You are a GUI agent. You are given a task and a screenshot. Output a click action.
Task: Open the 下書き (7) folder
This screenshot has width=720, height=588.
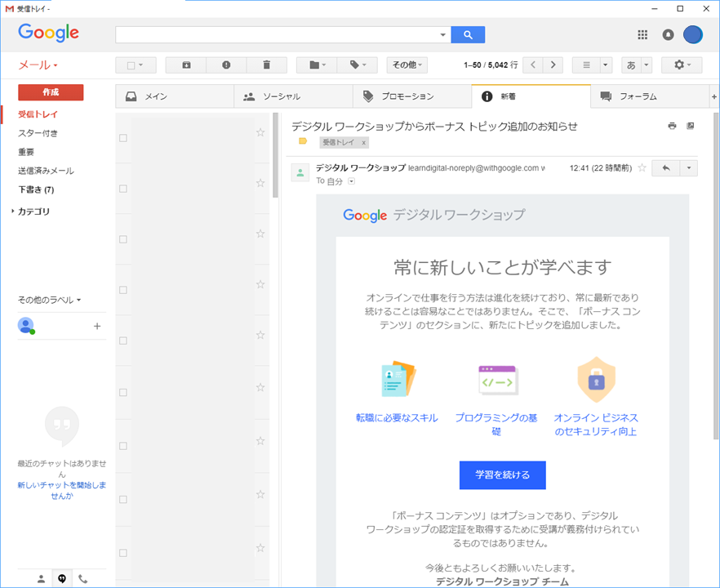(x=36, y=189)
